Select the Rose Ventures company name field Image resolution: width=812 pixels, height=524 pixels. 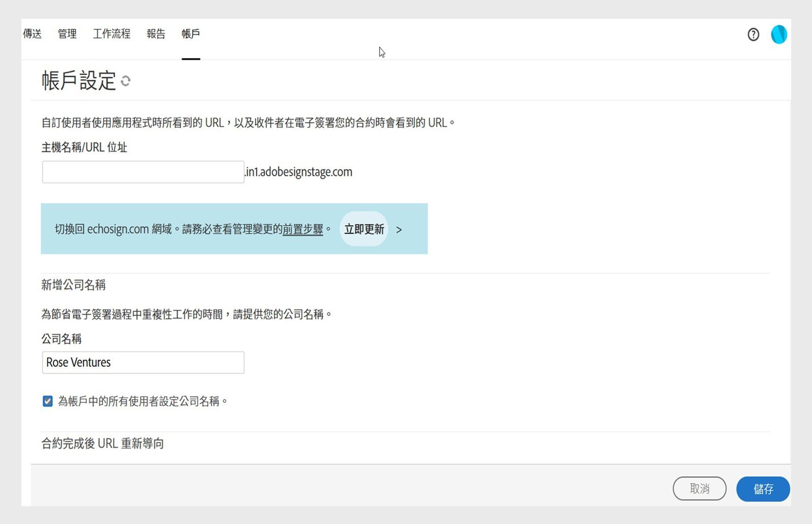pos(143,362)
